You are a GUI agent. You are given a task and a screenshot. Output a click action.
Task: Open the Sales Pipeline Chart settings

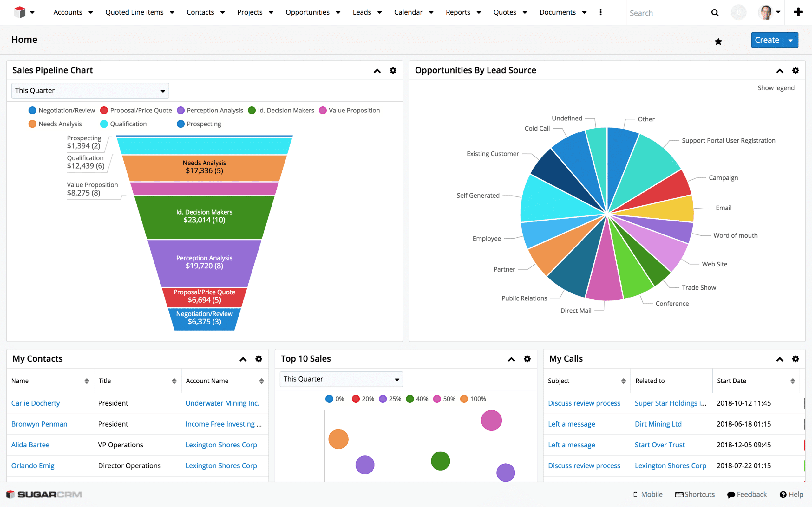pos(393,71)
